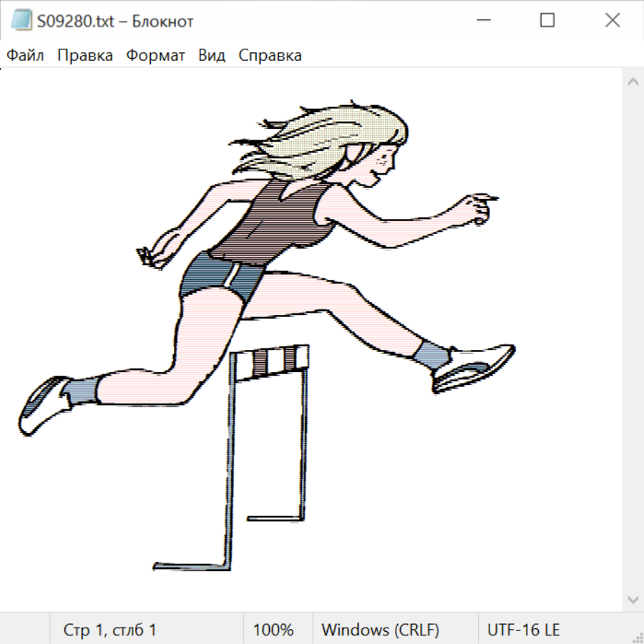The width and height of the screenshot is (644, 644).
Task: Click the scroll down arrow
Action: click(x=633, y=598)
